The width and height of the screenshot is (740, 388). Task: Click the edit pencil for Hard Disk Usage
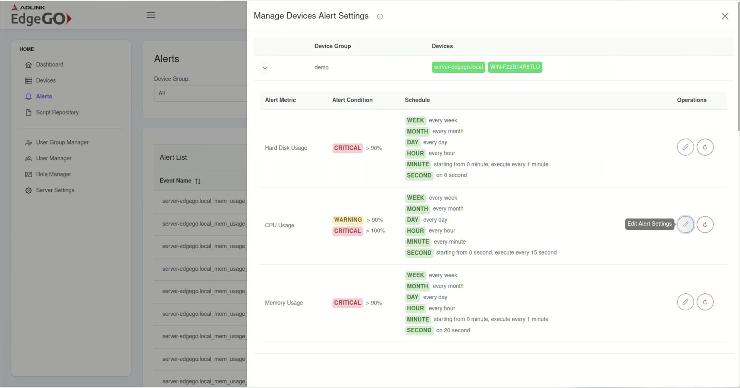[x=685, y=147]
